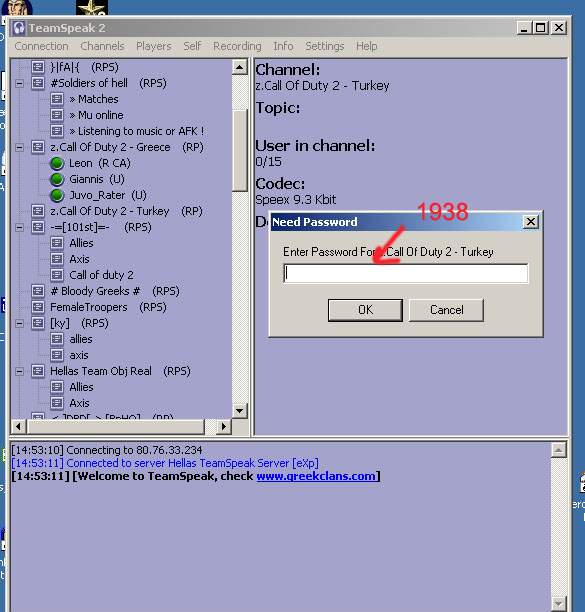The width and height of the screenshot is (585, 612).
Task: Select the » Mu online channel name
Action: 96,115
